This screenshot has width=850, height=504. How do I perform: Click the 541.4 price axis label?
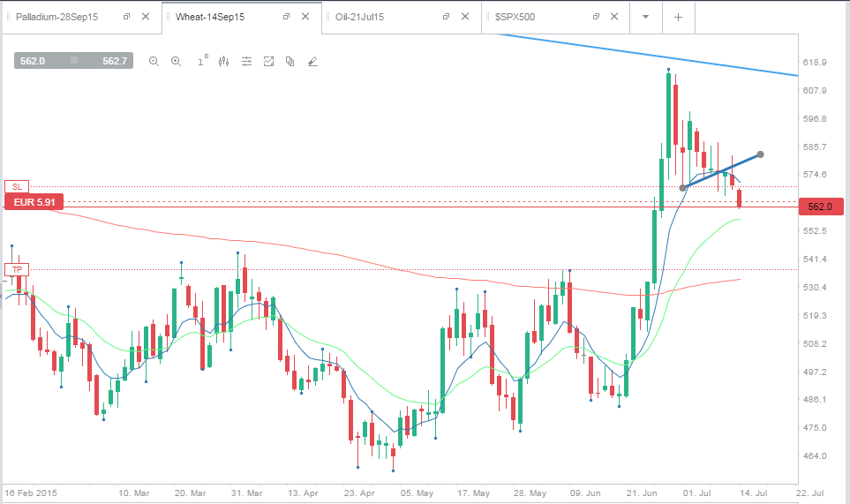814,259
